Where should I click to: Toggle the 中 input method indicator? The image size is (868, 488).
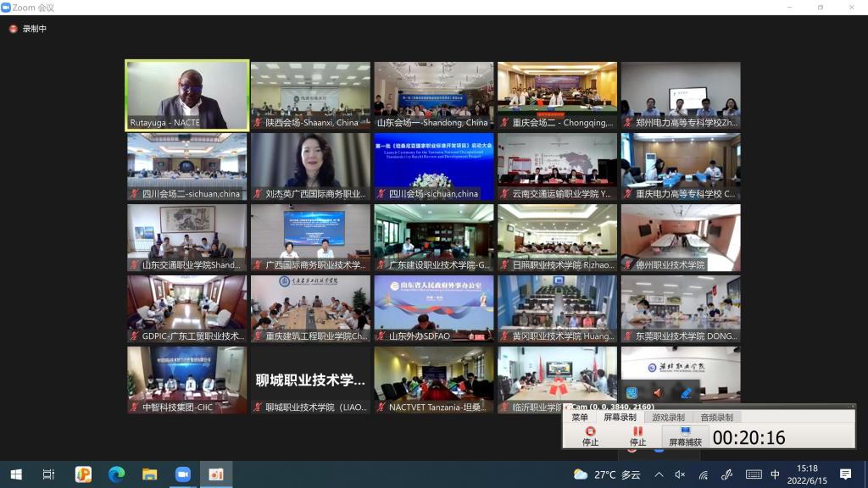click(775, 474)
